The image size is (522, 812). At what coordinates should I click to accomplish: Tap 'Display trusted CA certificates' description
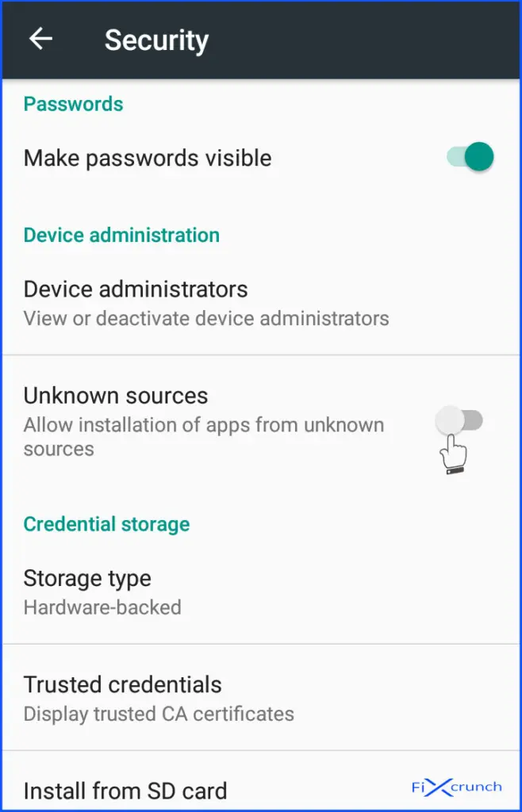pos(159,714)
